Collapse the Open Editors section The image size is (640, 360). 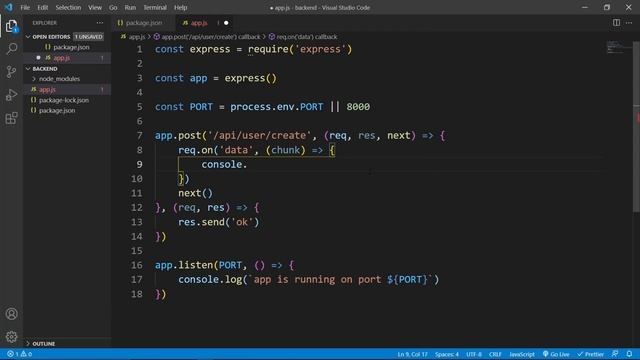pyautogui.click(x=51, y=37)
